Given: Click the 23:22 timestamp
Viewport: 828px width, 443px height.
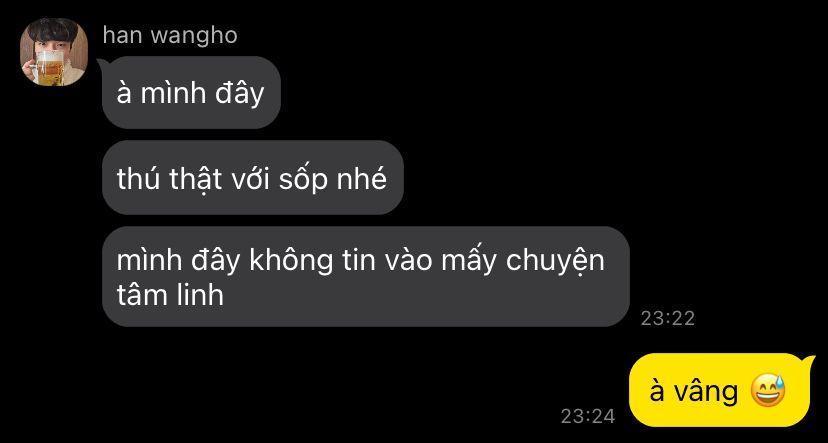Looking at the screenshot, I should tap(667, 318).
